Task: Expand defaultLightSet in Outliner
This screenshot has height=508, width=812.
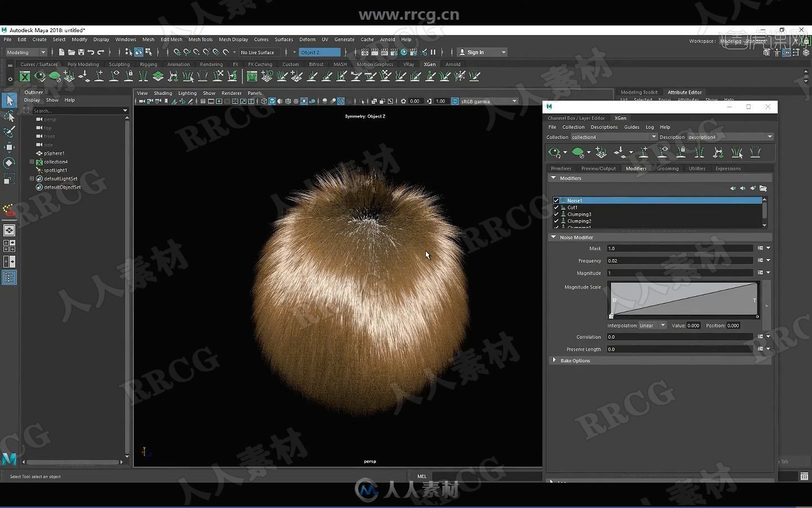Action: [32, 178]
